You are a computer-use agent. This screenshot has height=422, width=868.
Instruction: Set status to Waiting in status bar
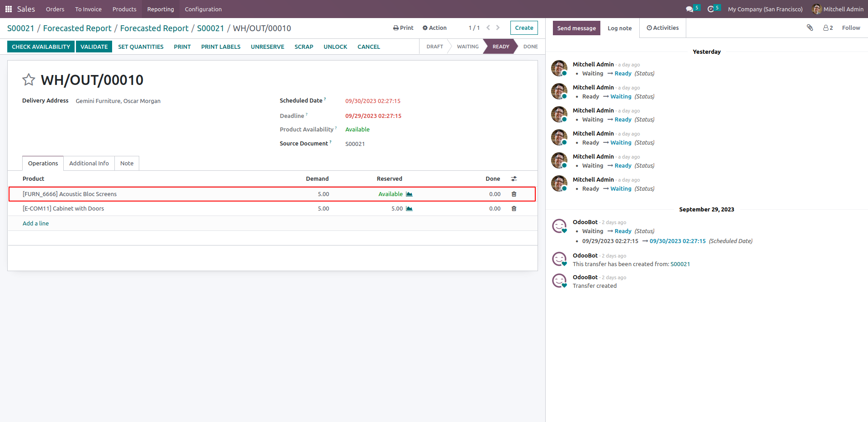[x=467, y=47]
